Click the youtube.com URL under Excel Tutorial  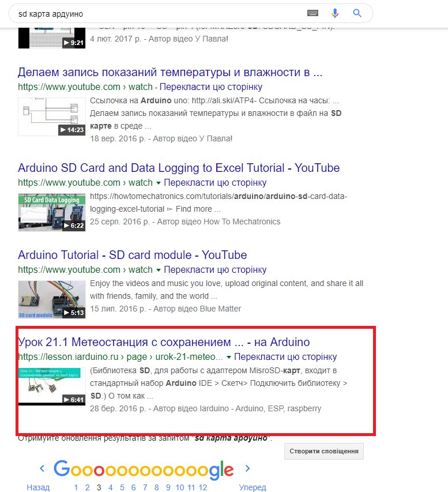pos(85,183)
